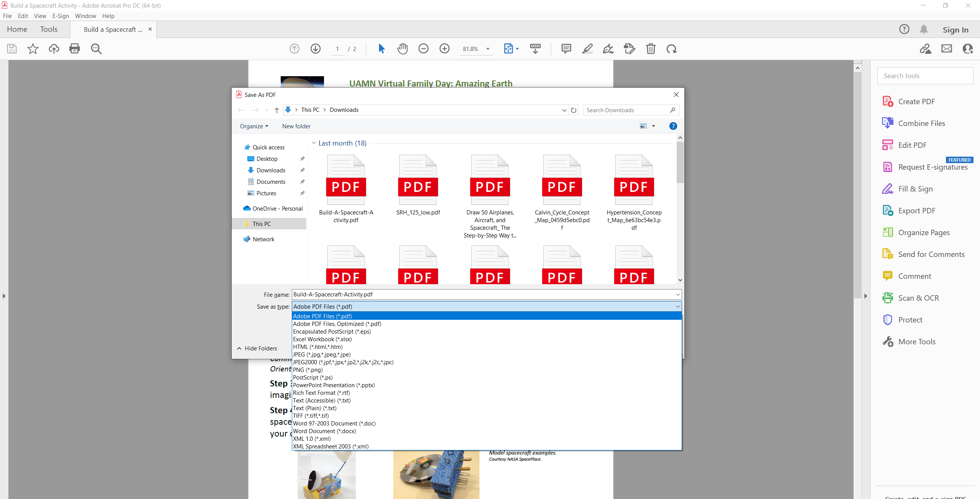Open the E-Sign menu
The image size is (980, 499).
pos(61,16)
